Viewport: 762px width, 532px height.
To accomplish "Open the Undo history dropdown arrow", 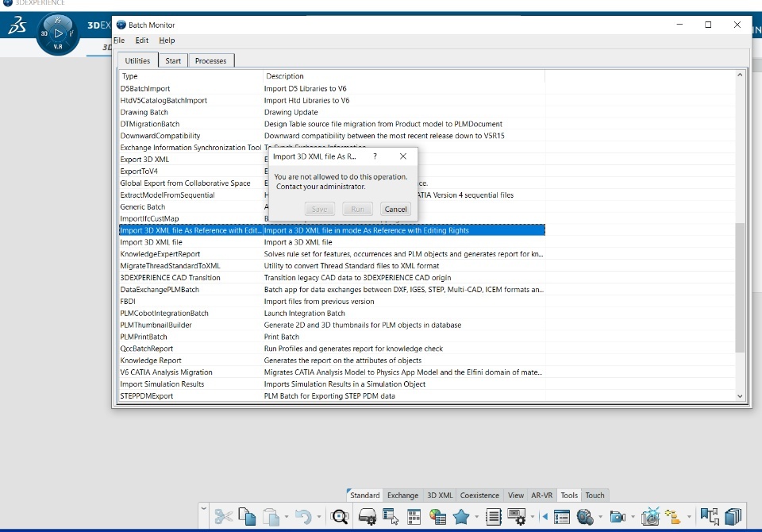I will 319,516.
